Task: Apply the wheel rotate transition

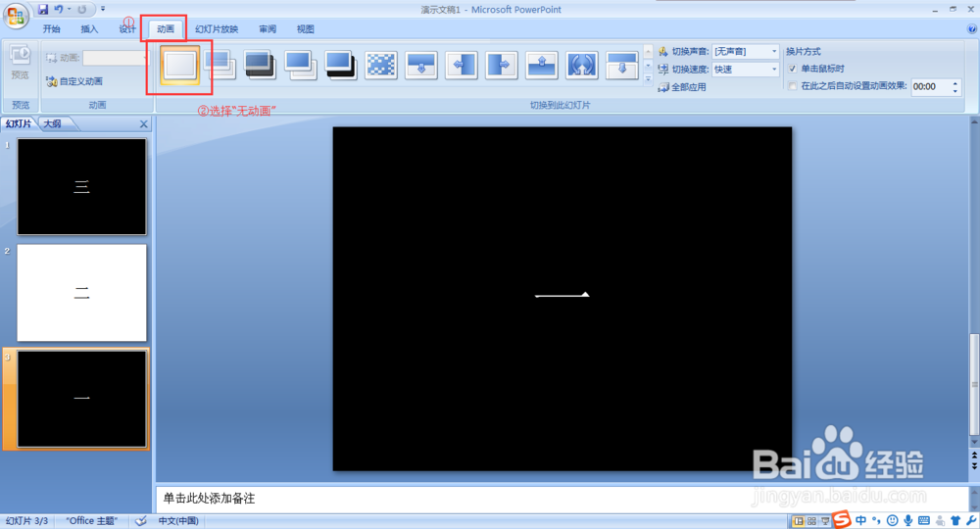Action: (581, 65)
